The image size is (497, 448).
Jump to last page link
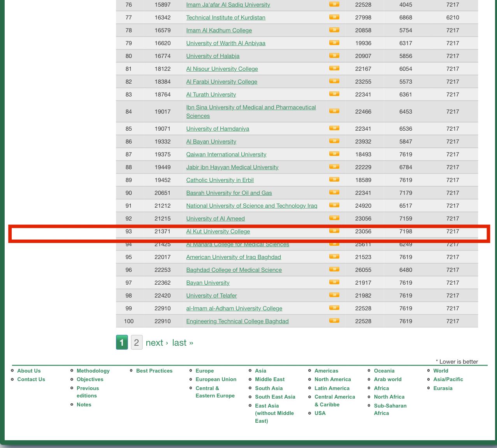pyautogui.click(x=183, y=343)
